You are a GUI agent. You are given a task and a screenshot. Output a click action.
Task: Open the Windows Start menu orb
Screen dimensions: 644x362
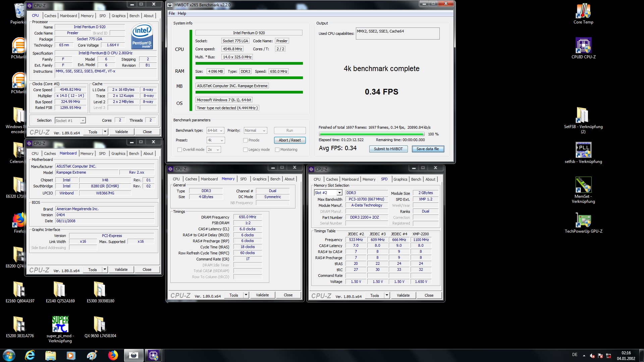click(x=9, y=355)
